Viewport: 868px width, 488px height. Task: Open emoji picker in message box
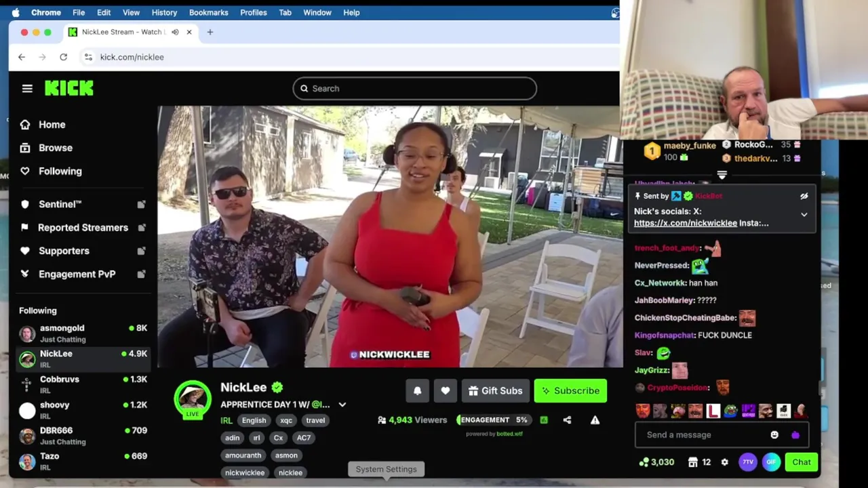tap(774, 434)
